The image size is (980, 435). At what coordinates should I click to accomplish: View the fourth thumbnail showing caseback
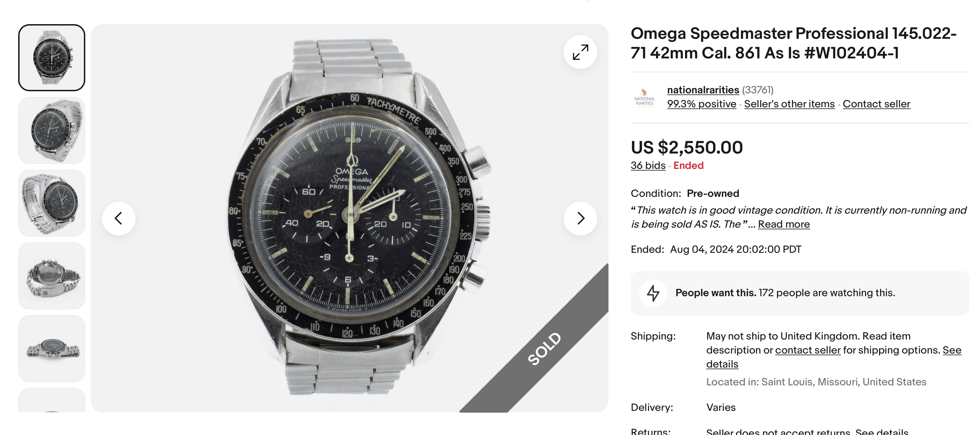[x=52, y=276]
